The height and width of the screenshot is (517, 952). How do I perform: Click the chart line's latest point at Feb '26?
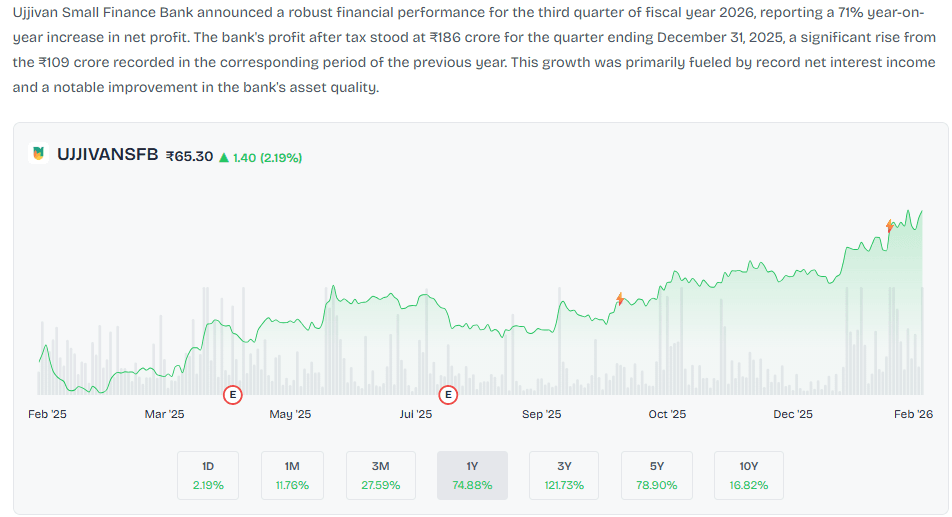click(x=922, y=212)
